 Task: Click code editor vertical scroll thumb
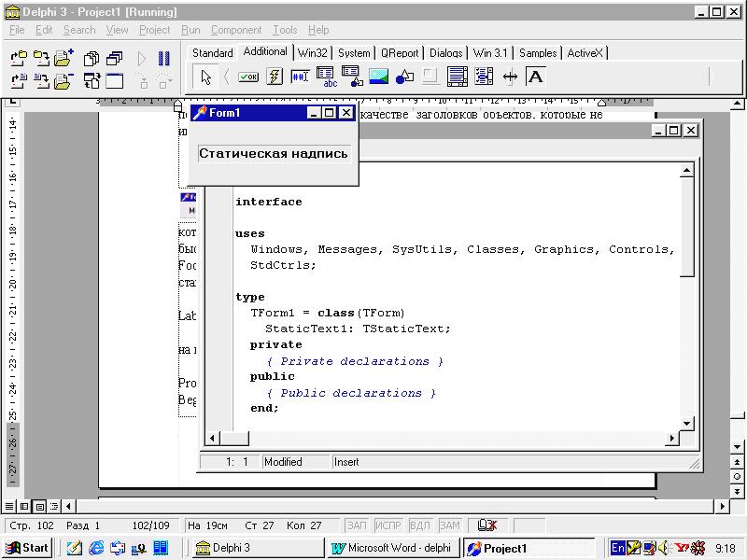click(686, 227)
